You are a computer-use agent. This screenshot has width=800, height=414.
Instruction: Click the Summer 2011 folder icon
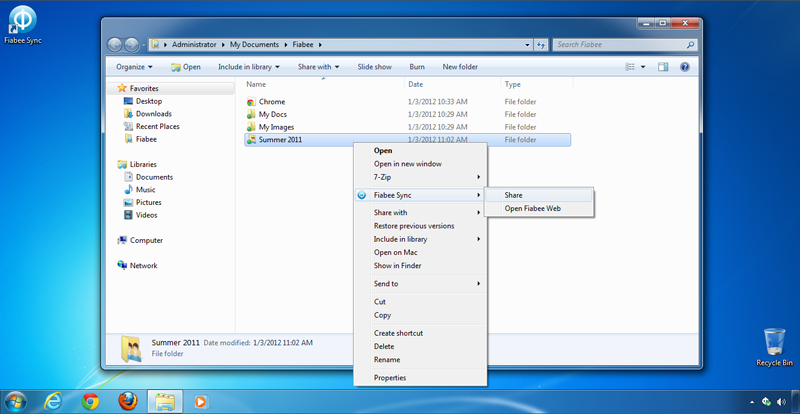tap(251, 139)
